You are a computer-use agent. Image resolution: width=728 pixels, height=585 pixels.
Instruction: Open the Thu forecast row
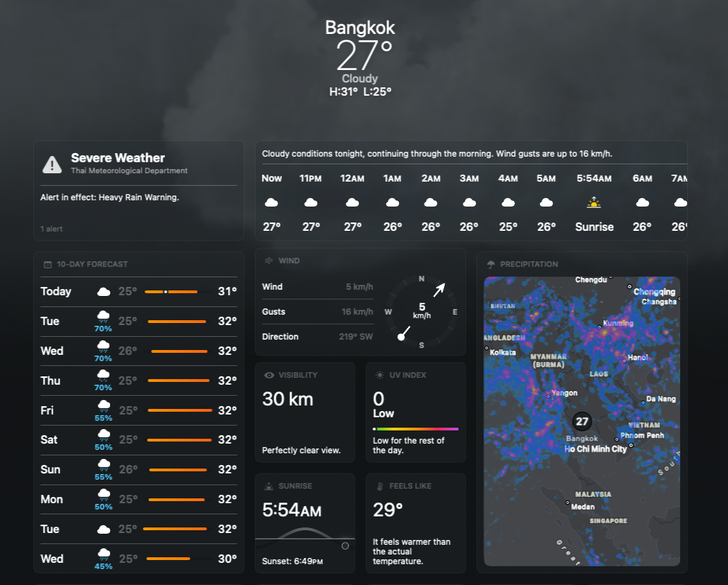[x=139, y=381]
